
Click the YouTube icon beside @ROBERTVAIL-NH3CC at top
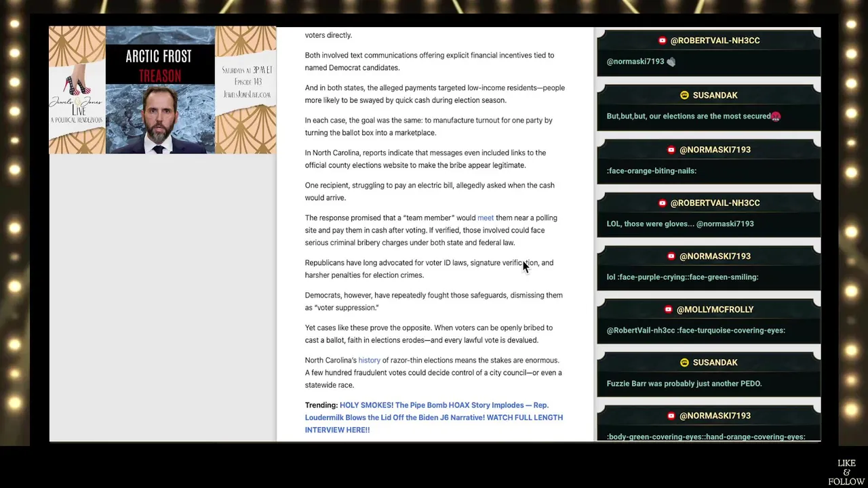[663, 41]
